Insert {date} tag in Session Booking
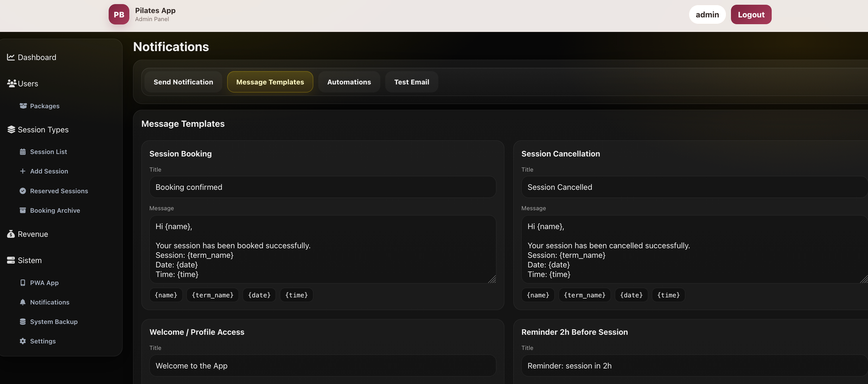This screenshot has height=384, width=868. [x=259, y=295]
